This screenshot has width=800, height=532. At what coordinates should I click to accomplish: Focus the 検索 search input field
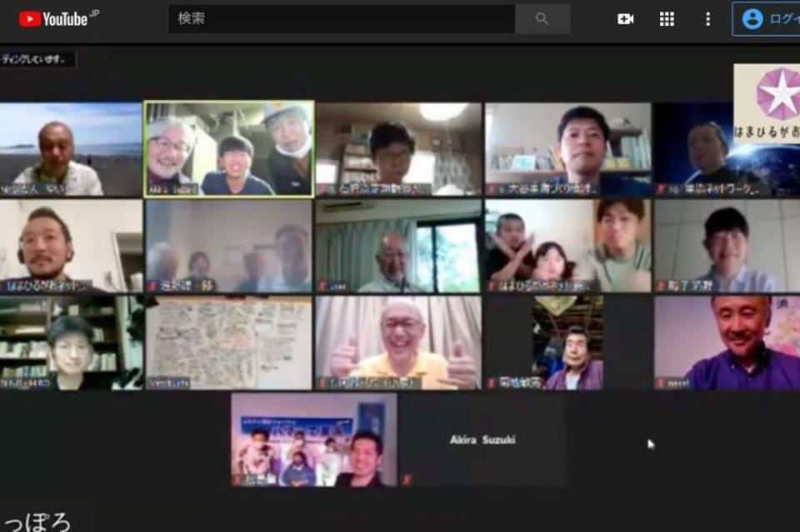pyautogui.click(x=341, y=19)
